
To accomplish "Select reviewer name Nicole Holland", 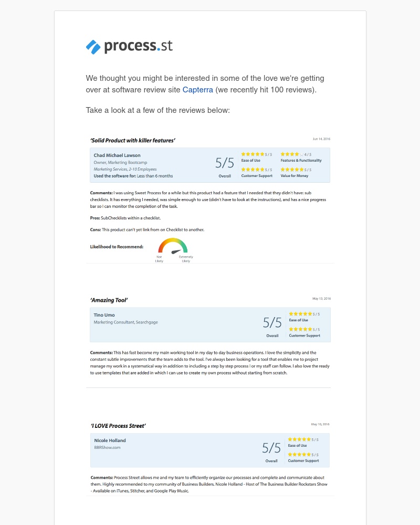I will pos(110,440).
